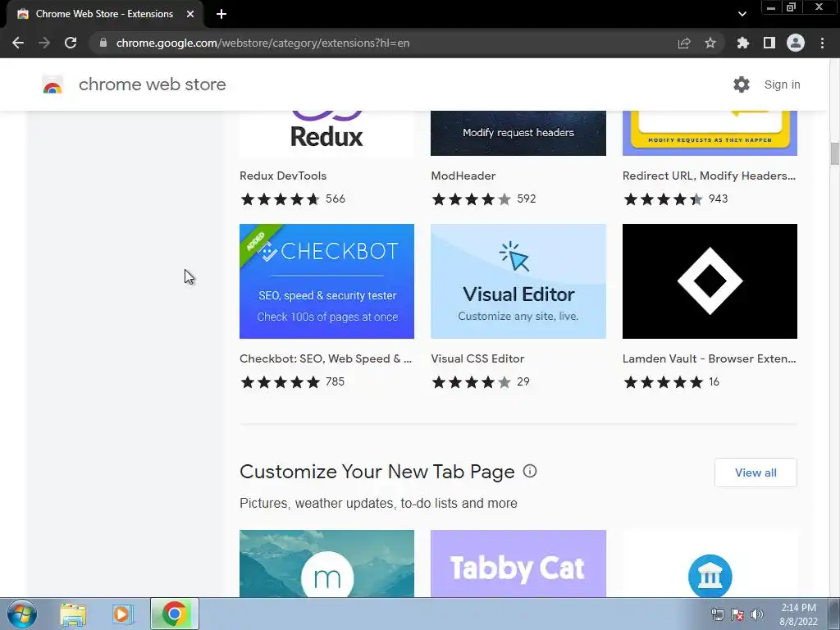Launch Windows Media Player from taskbar
840x630 pixels.
pos(123,614)
